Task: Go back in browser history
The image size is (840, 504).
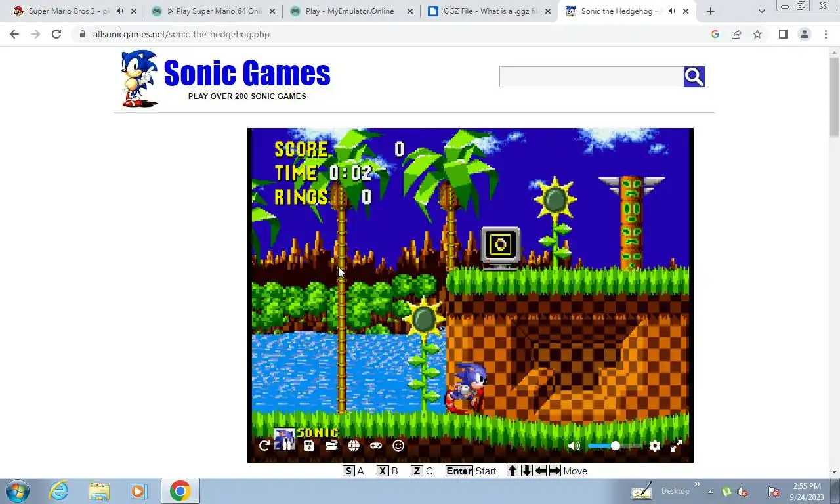Action: [14, 34]
